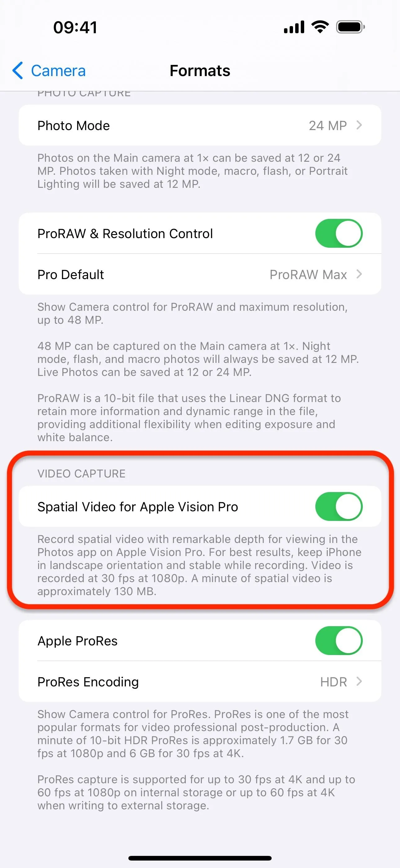
Task: Tap the back chevron icon
Action: click(x=17, y=70)
